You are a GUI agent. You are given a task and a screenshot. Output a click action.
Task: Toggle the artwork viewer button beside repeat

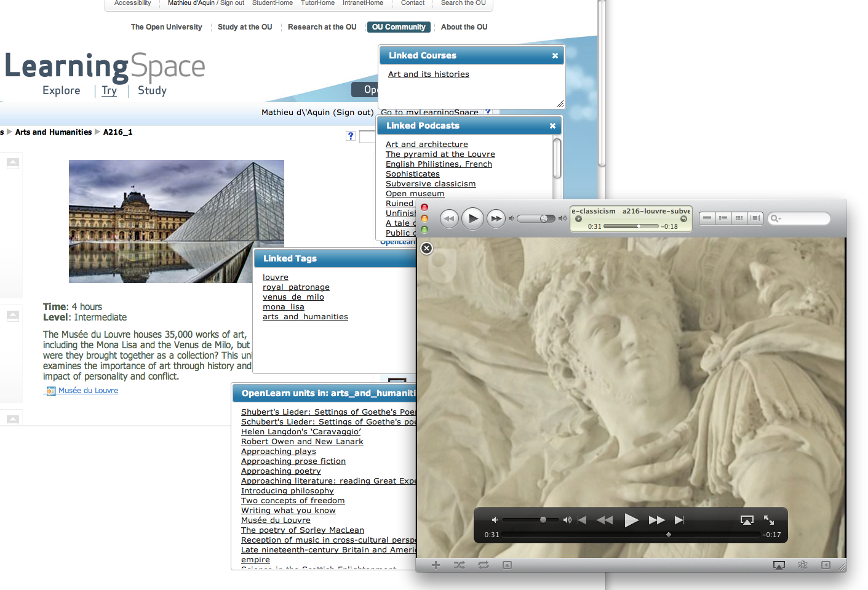(507, 565)
